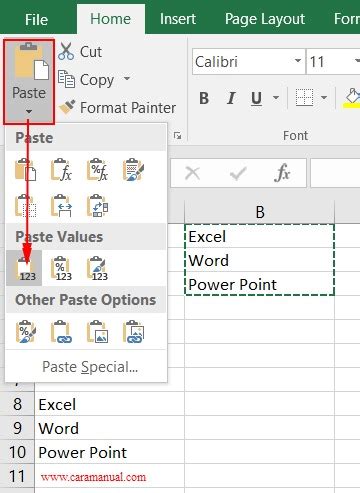360x493 pixels.
Task: Click the Paste clipboard icon in ribbon
Action: click(32, 61)
